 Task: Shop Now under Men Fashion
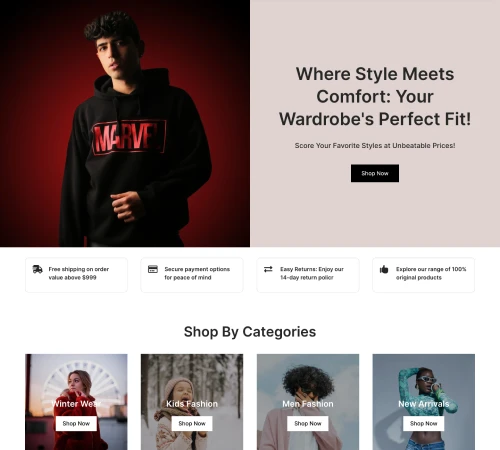click(308, 423)
